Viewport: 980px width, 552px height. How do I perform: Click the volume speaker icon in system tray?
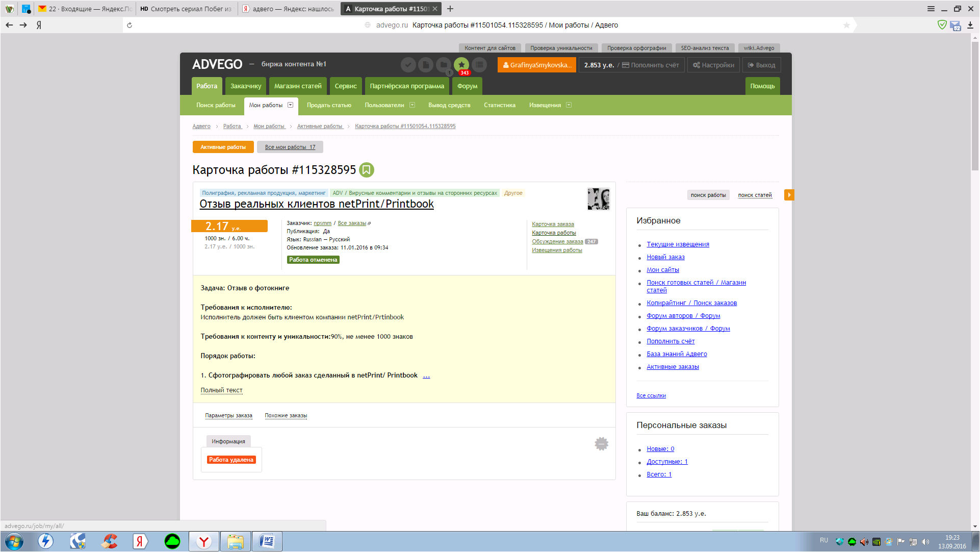coord(925,542)
